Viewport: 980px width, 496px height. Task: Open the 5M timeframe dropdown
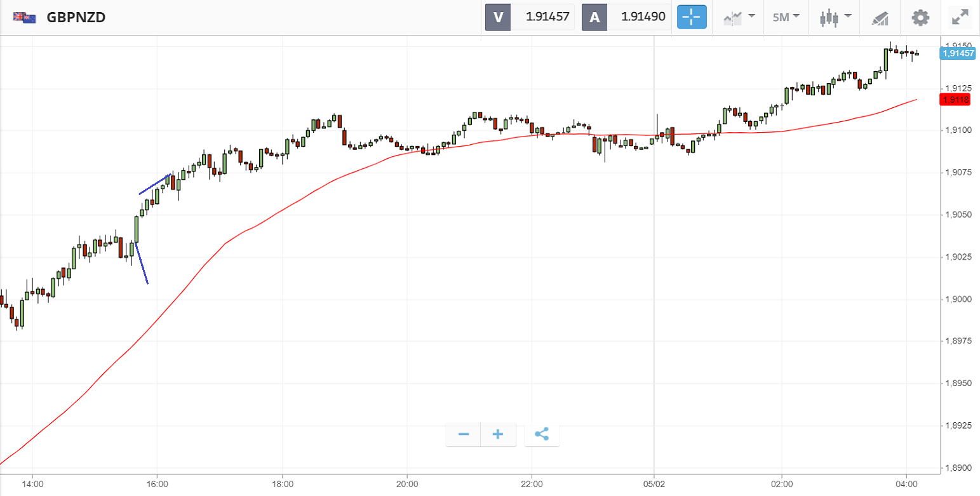pos(786,17)
